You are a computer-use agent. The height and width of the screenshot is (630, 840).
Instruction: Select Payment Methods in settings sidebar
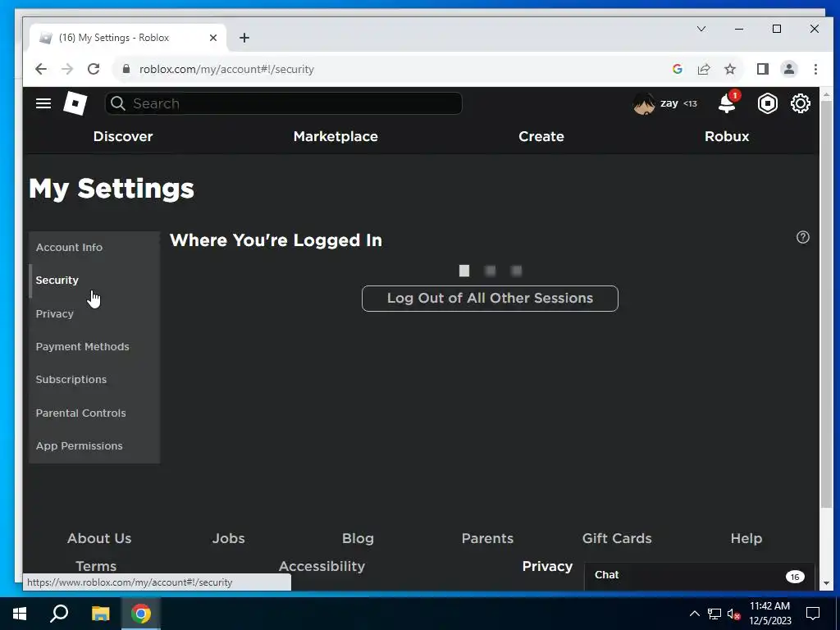[x=94, y=347]
